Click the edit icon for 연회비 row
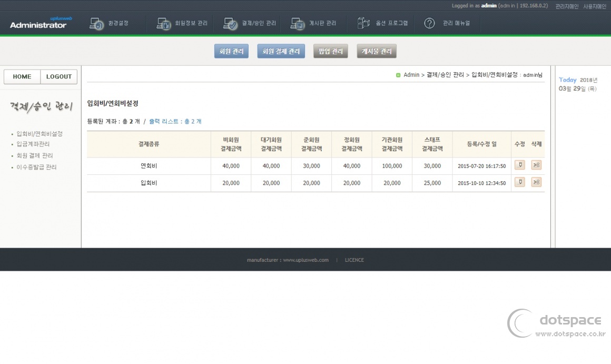Screen dimensions: 611x364 pyautogui.click(x=519, y=165)
